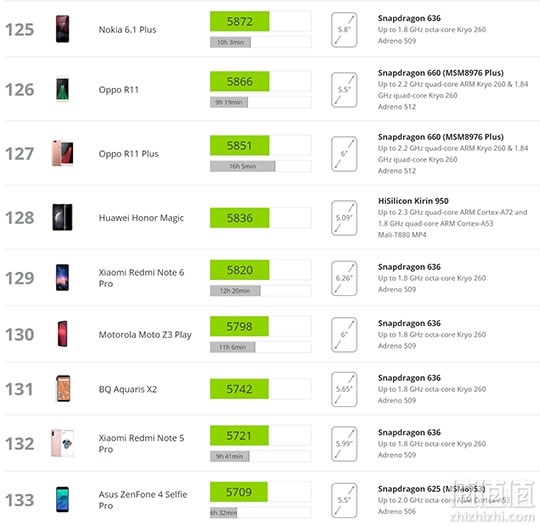Open the Huawei Honor Magic link
Image resolution: width=540 pixels, height=527 pixels.
pyautogui.click(x=141, y=218)
